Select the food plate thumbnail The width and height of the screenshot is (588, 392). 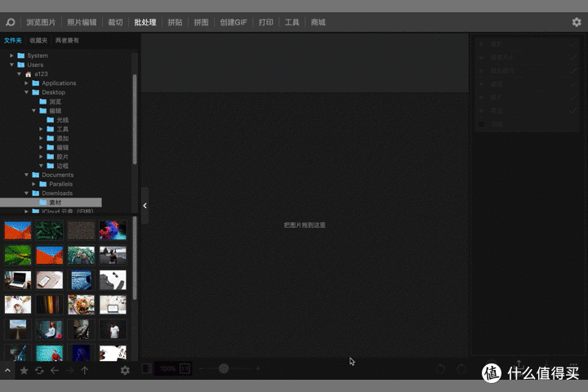(82, 305)
